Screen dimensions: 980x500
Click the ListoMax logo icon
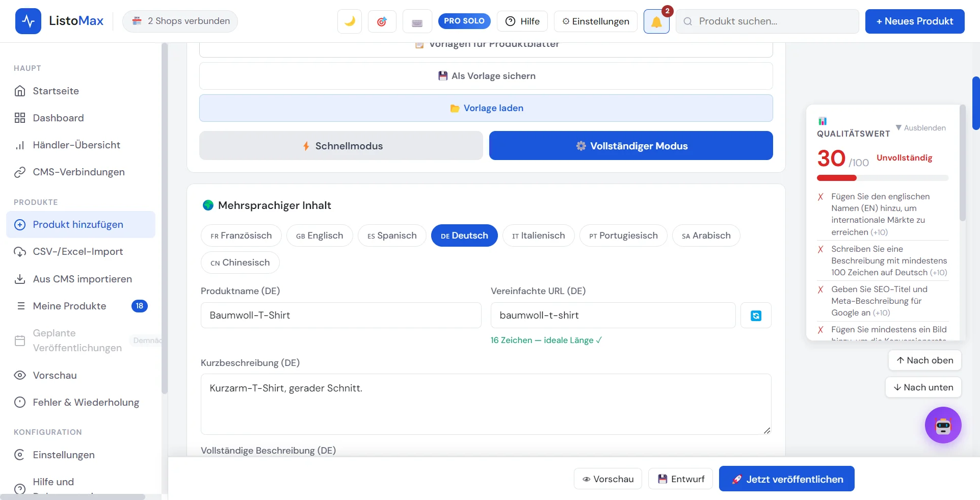(28, 21)
